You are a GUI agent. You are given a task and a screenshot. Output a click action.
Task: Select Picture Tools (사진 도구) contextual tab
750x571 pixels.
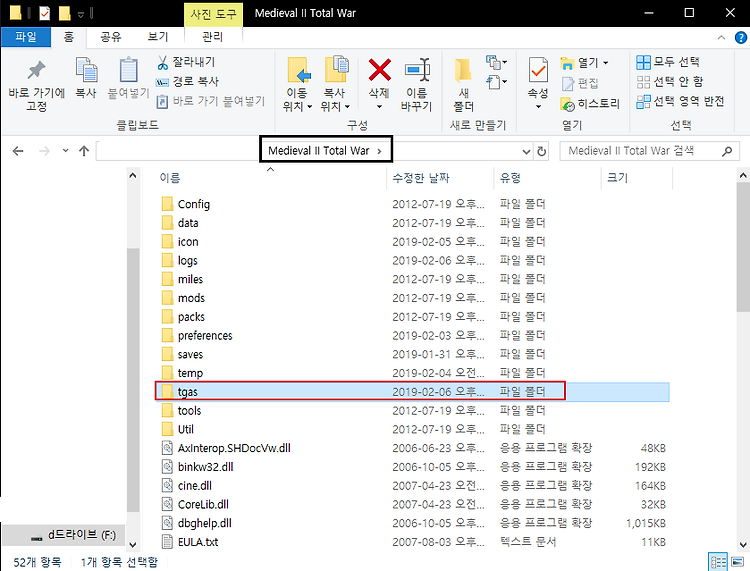pos(213,13)
